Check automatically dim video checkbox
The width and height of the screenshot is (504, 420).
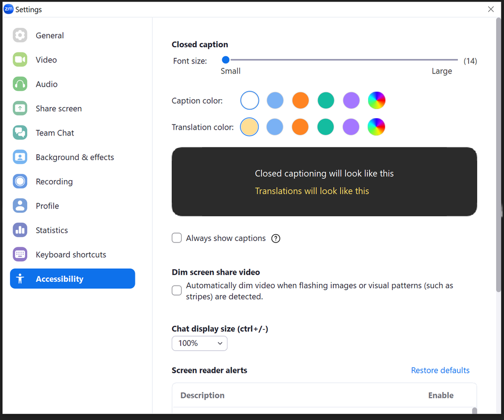click(x=177, y=291)
